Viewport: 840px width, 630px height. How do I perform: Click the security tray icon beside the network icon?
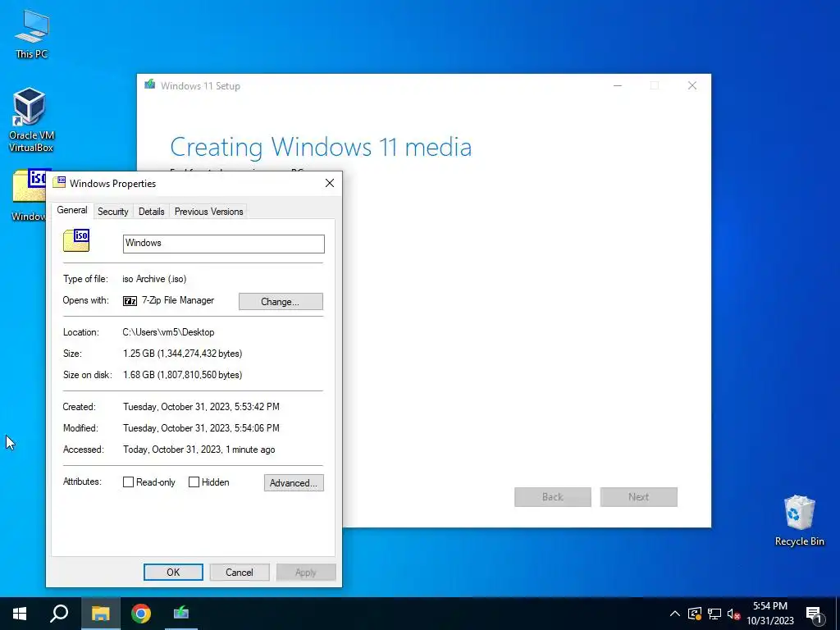click(x=695, y=614)
